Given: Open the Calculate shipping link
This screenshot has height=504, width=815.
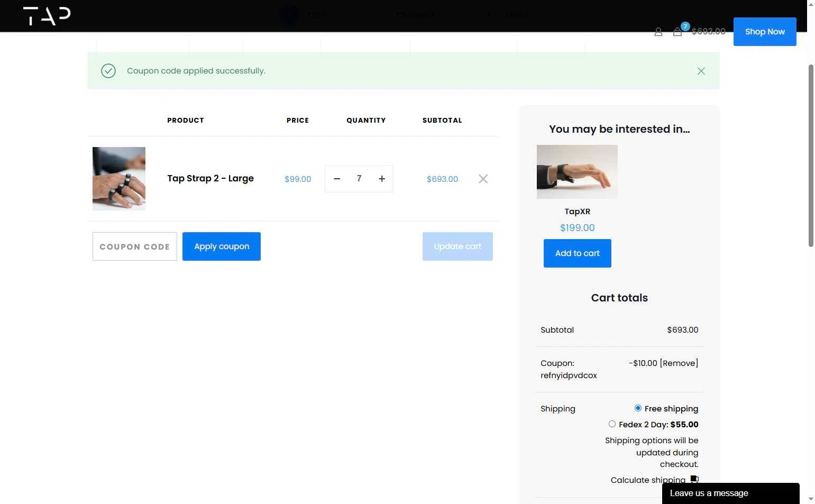Looking at the screenshot, I should pos(648,480).
